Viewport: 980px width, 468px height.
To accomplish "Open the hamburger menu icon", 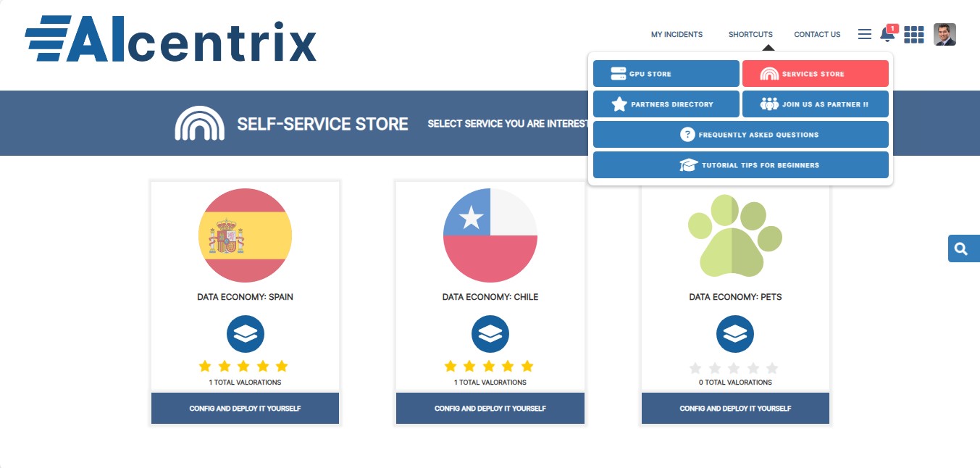I will [864, 34].
